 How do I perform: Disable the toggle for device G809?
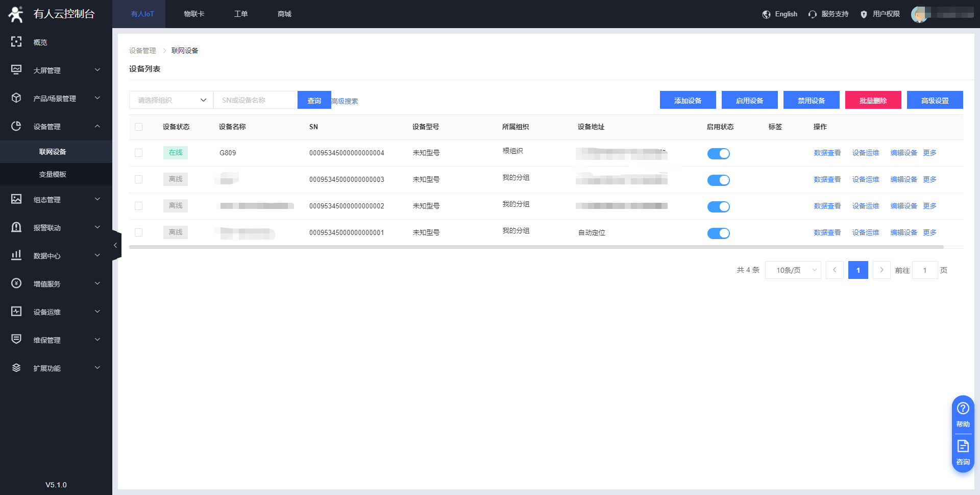[718, 154]
